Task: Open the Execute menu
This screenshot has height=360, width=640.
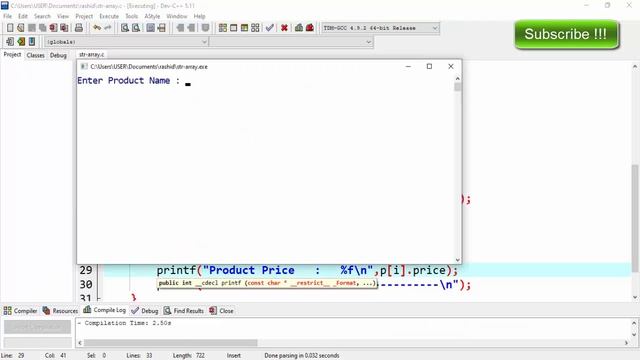Action: [109, 16]
